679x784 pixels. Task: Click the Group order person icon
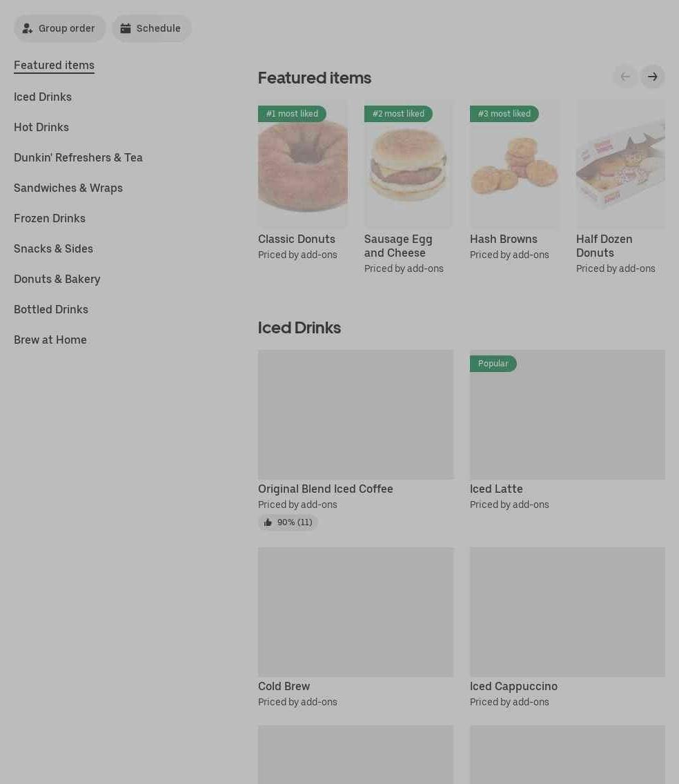pos(28,28)
